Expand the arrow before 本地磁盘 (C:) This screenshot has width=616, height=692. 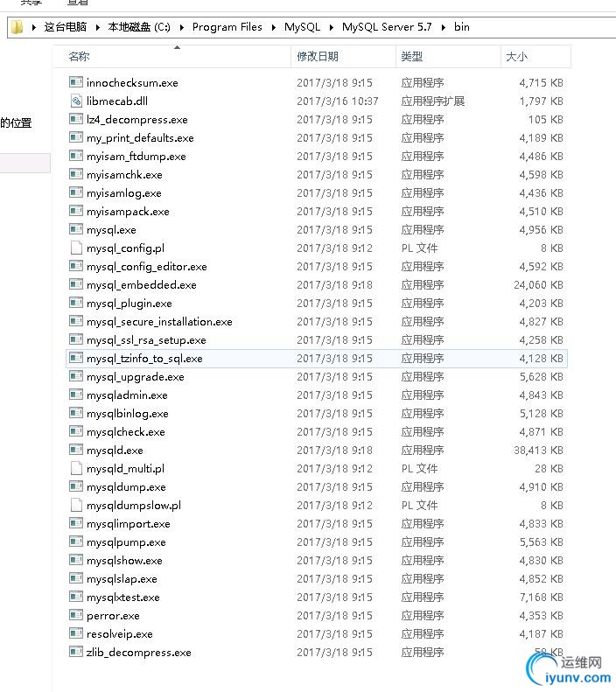pos(97,27)
